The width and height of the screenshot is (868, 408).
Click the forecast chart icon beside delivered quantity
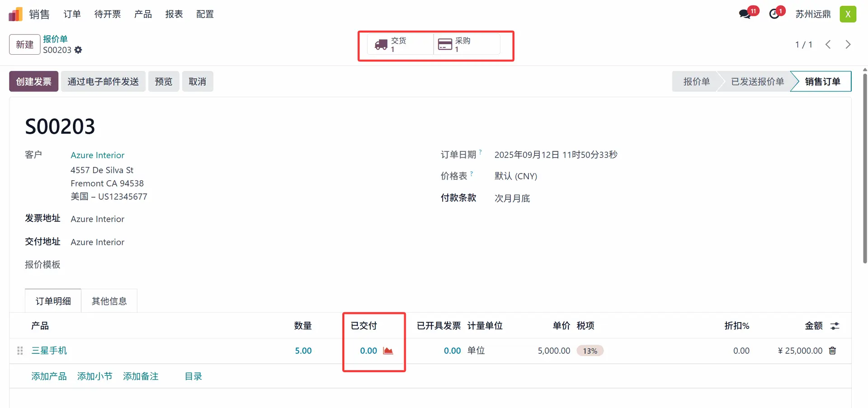[x=388, y=351]
